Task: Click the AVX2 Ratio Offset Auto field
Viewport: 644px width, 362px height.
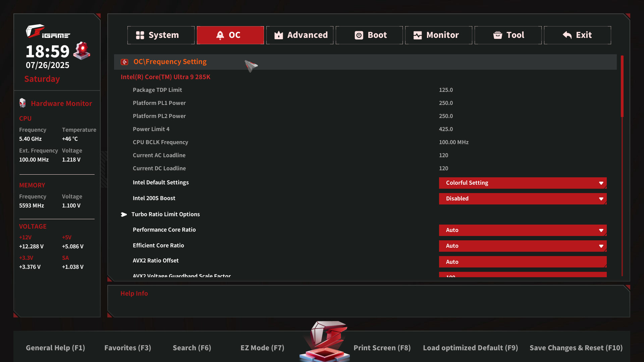Action: coord(523,262)
